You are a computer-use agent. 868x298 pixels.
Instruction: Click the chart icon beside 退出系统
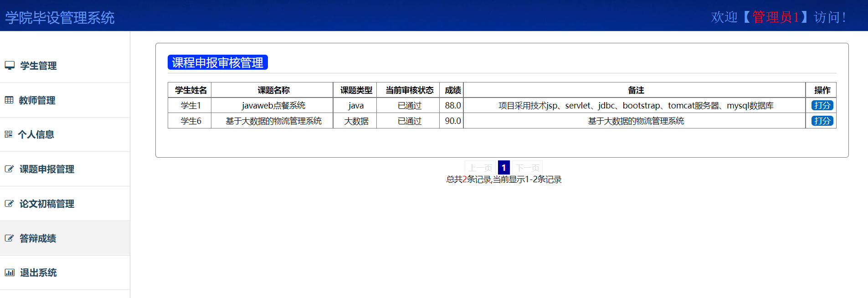coord(10,272)
